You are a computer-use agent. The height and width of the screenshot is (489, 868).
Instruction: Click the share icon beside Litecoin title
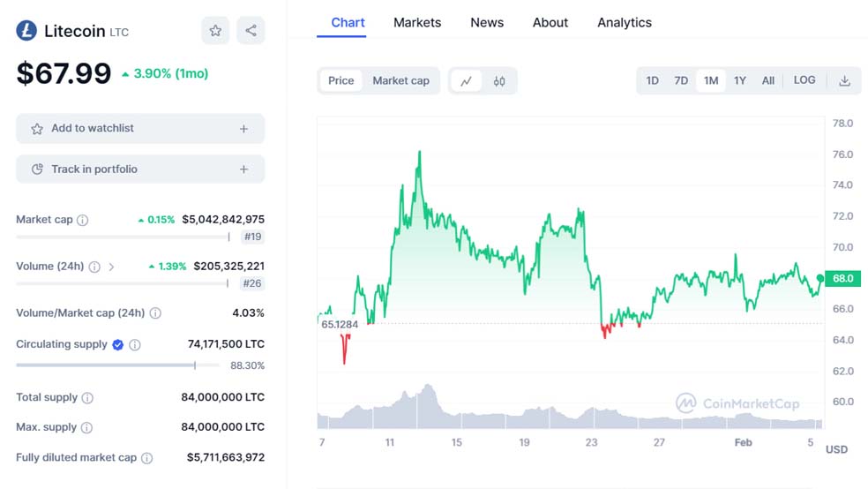251,31
